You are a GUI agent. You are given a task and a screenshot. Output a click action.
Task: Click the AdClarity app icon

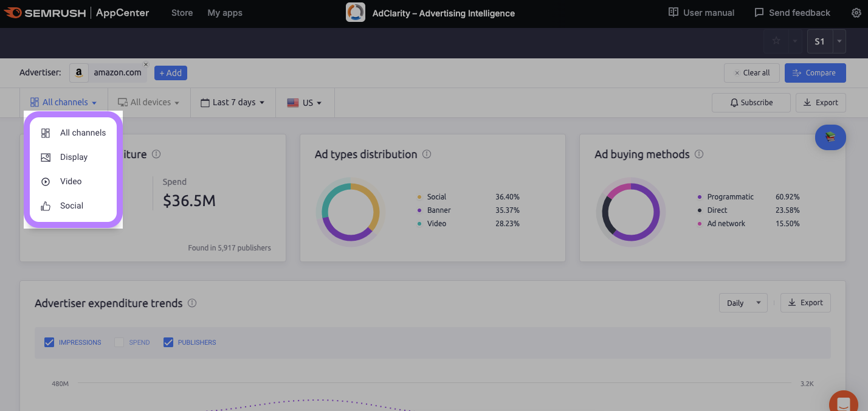pos(356,13)
